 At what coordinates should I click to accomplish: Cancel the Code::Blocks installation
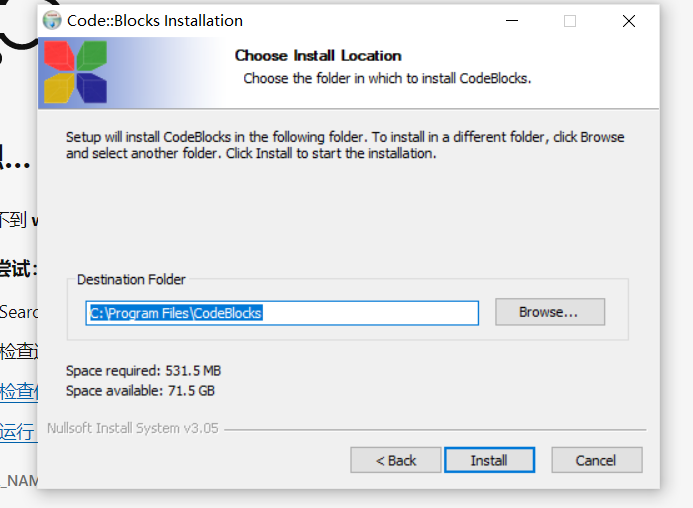[596, 460]
